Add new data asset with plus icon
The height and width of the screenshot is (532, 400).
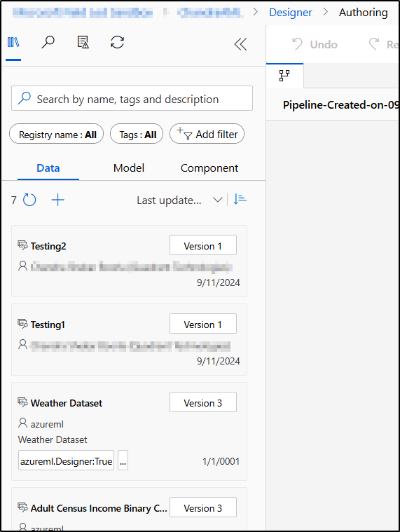57,200
